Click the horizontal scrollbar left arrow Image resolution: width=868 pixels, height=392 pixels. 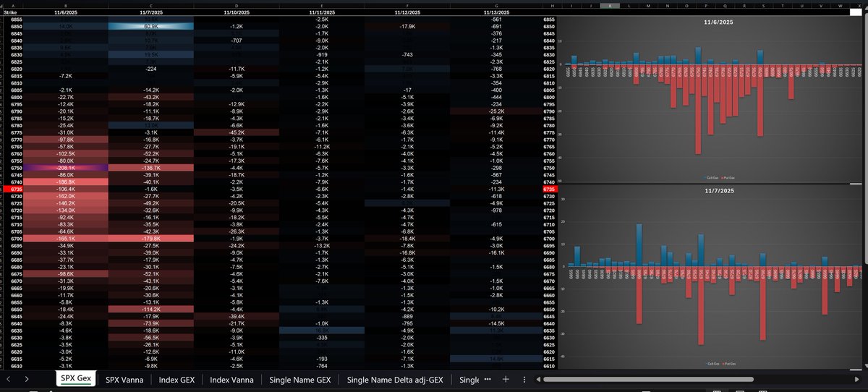point(537,379)
